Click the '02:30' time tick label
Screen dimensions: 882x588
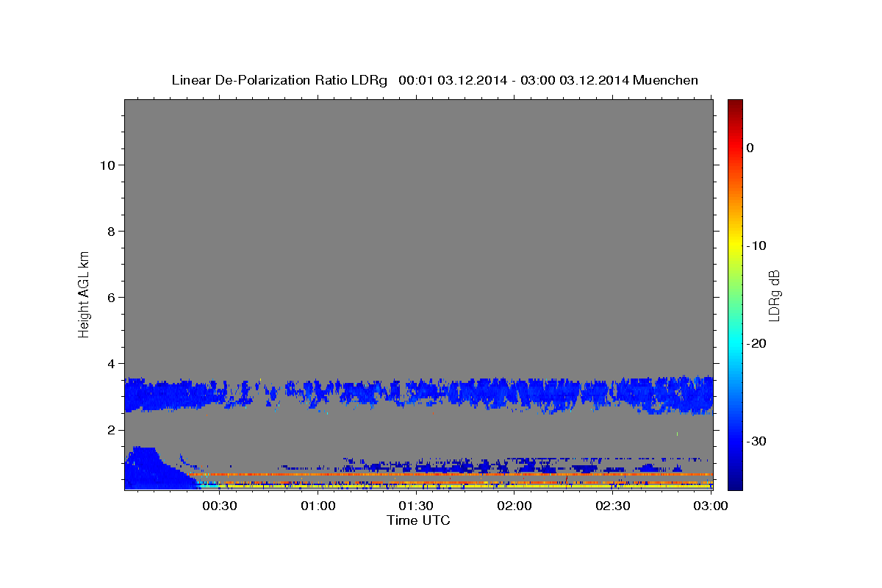tap(612, 506)
